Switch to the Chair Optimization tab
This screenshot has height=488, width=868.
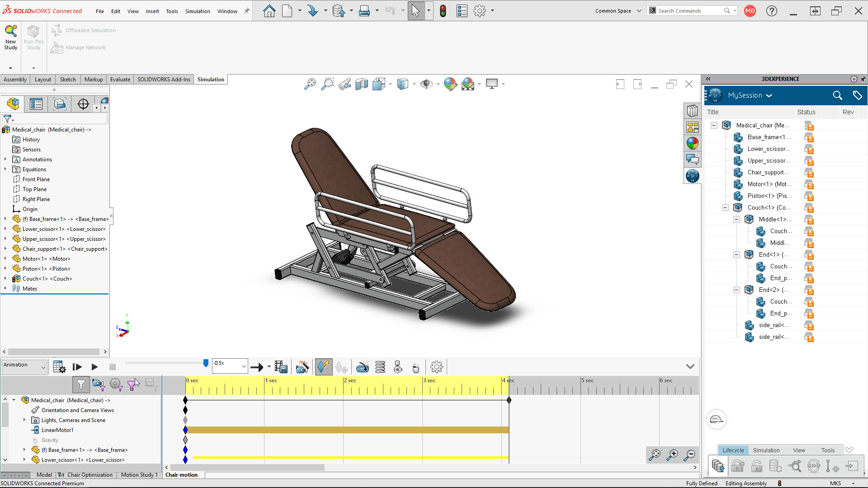[90, 475]
